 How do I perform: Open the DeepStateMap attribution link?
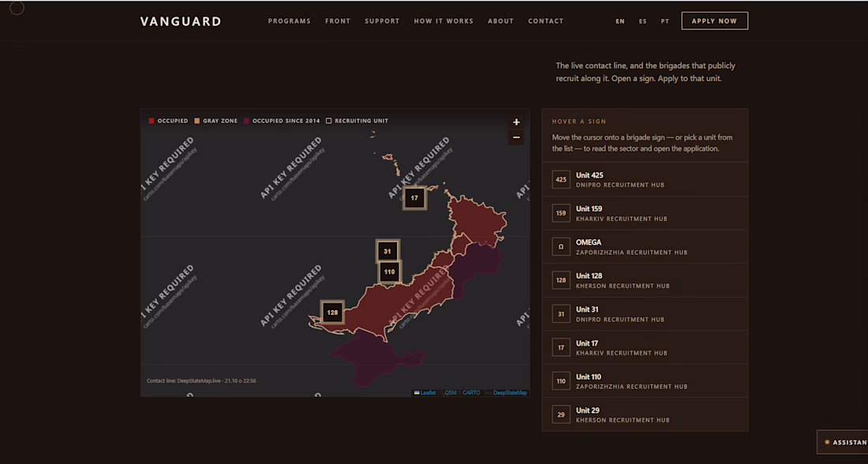510,392
